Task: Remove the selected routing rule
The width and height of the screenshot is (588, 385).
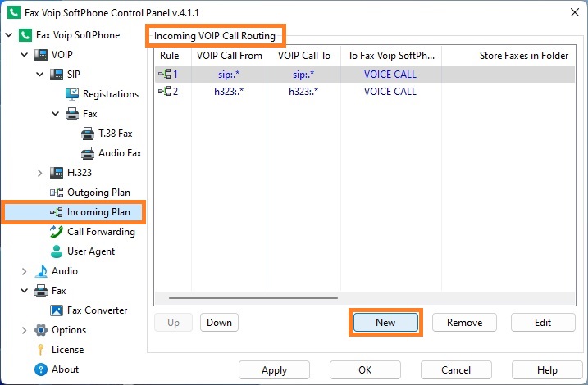Action: click(464, 323)
